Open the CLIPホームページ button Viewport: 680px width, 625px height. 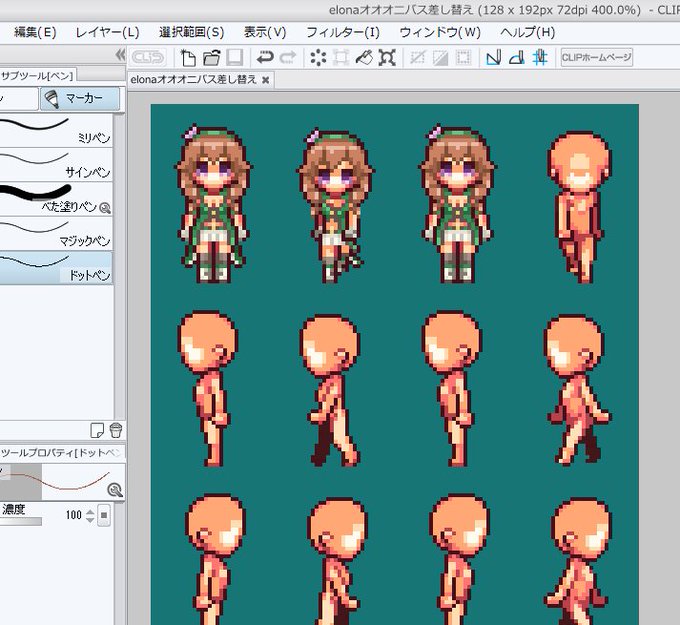(x=596, y=57)
